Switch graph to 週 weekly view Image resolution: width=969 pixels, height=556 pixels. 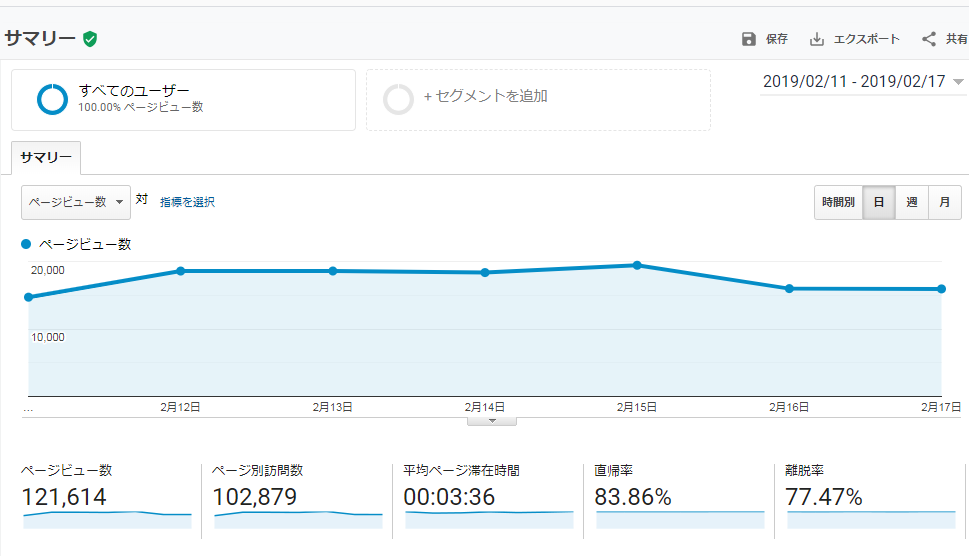911,202
